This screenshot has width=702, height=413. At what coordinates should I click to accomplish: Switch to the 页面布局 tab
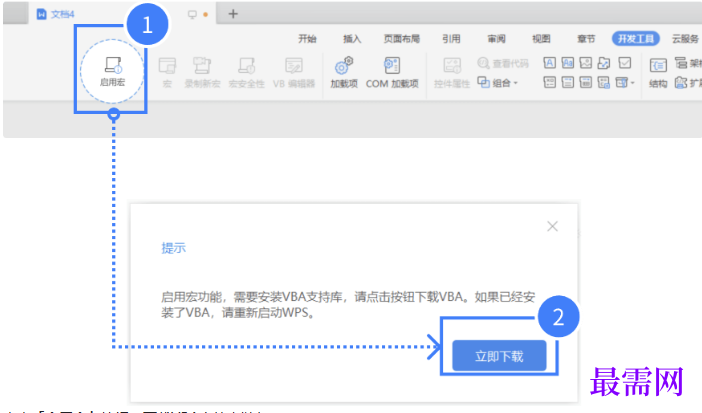[x=402, y=39]
